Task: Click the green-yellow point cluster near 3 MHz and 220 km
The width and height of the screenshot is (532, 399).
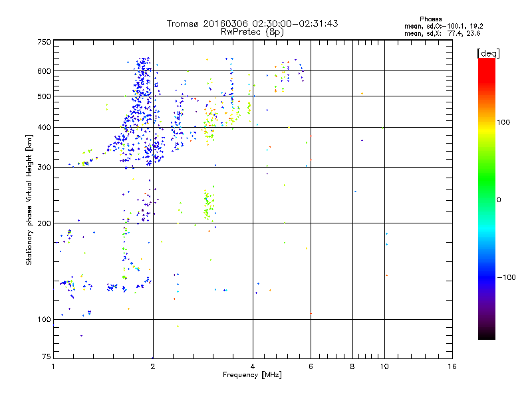Action: (x=209, y=206)
